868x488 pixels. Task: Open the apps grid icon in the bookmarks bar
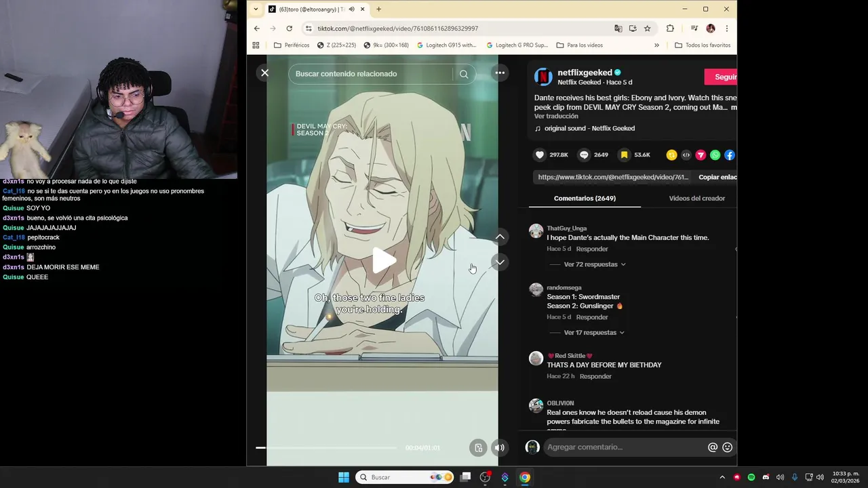point(256,45)
